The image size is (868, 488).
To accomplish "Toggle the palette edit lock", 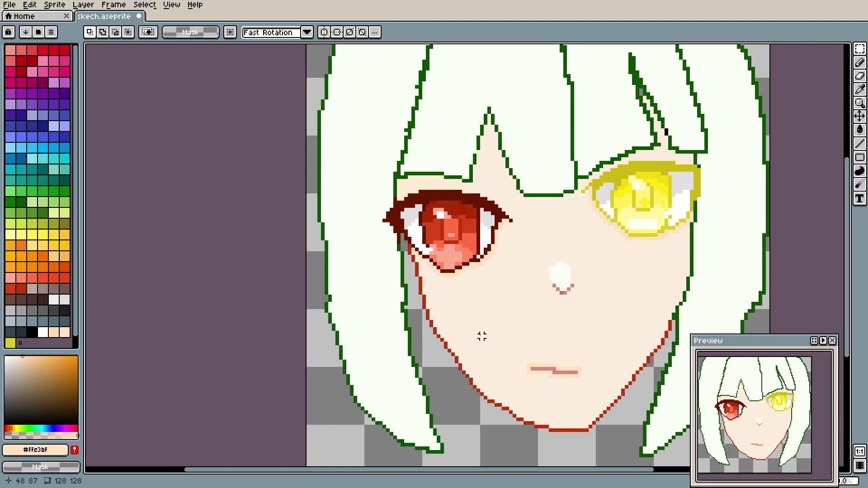I will (9, 32).
